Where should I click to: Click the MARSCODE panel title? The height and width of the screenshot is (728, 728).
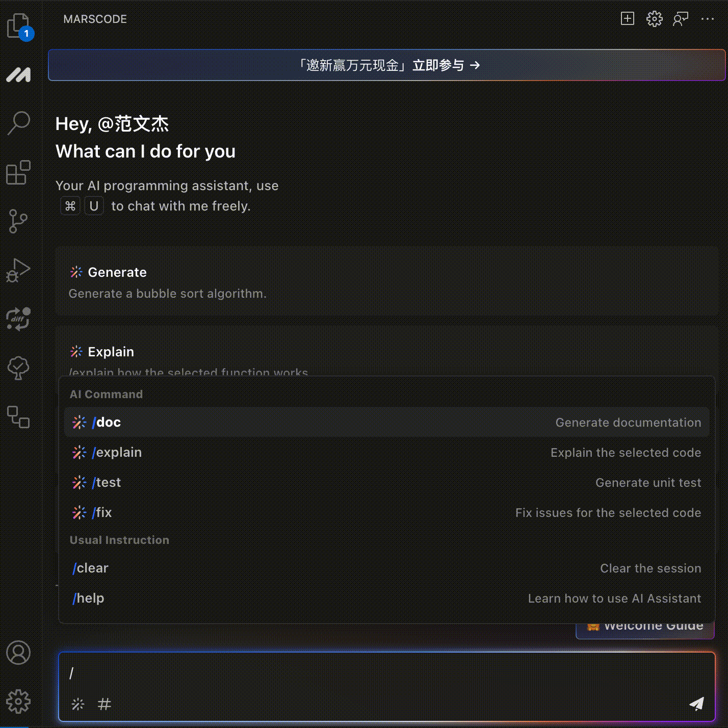coord(95,19)
